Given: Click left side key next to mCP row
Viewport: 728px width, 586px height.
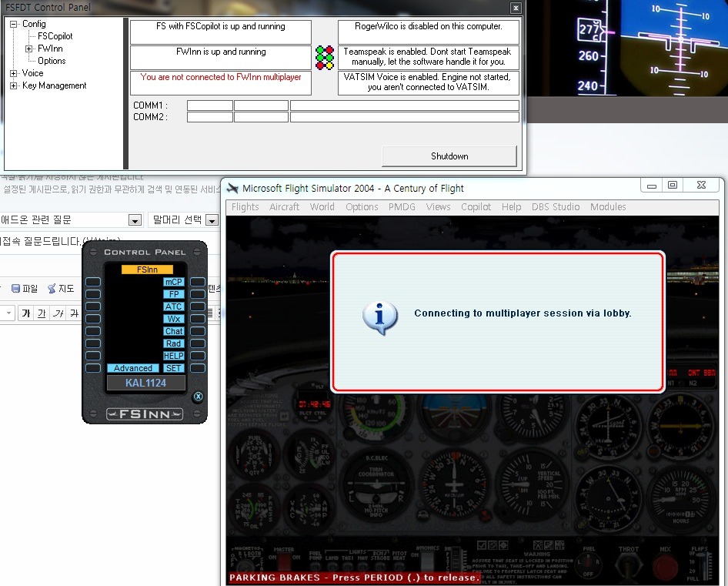Looking at the screenshot, I should coord(93,282).
